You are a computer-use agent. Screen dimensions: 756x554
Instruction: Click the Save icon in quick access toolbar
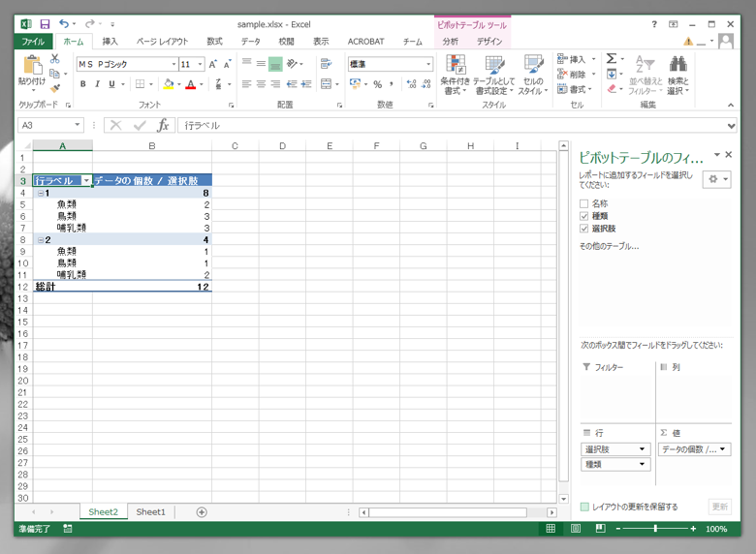[45, 24]
